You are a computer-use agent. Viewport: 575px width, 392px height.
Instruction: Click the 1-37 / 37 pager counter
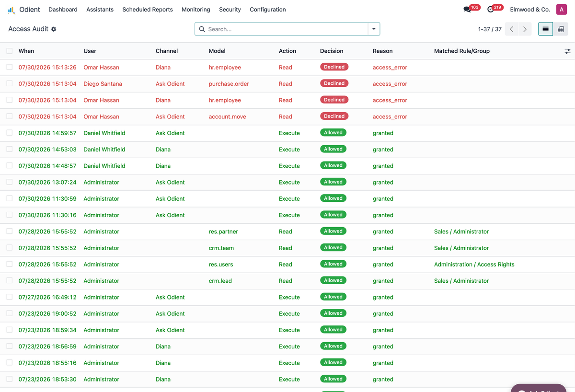490,29
